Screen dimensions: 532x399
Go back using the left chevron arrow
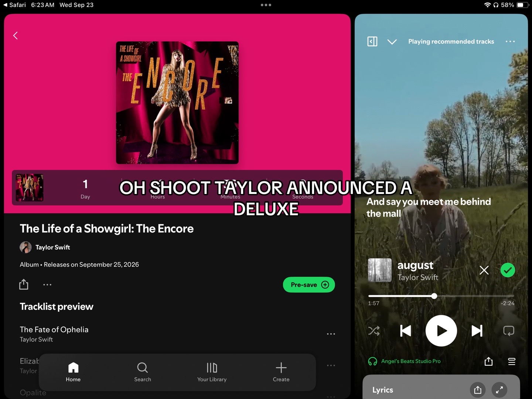coord(16,35)
